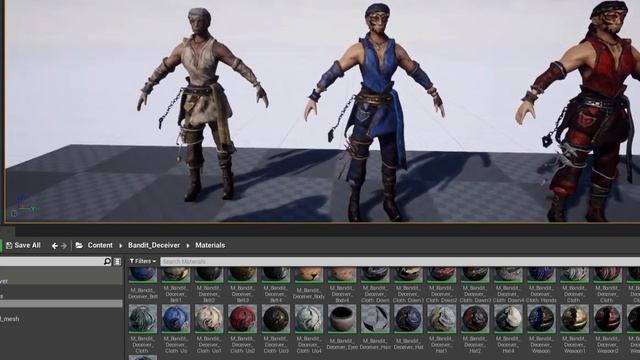Image resolution: width=640 pixels, height=360 pixels.
Task: Select the M_Bandit_Deceiver_Hat2 material
Action: click(x=475, y=329)
